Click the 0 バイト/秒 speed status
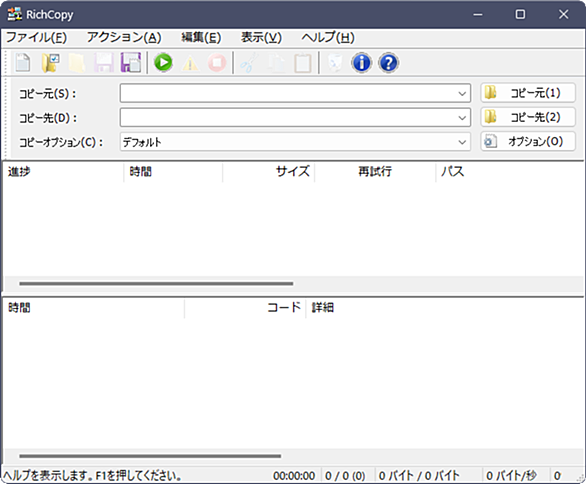Image resolution: width=586 pixels, height=484 pixels. (511, 476)
